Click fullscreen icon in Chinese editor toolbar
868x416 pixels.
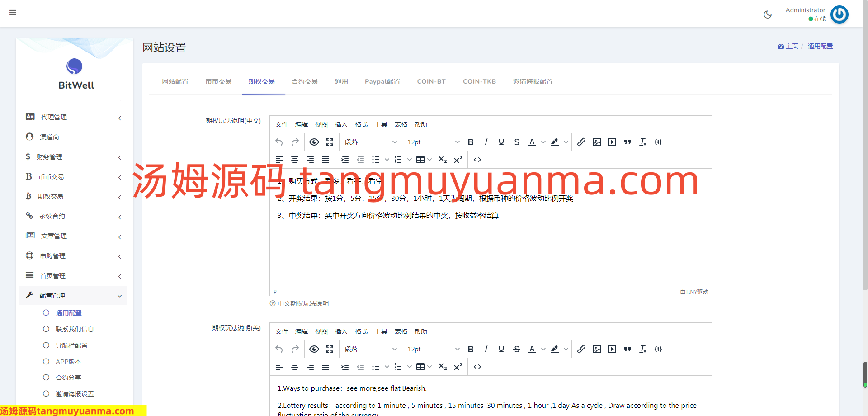tap(330, 142)
